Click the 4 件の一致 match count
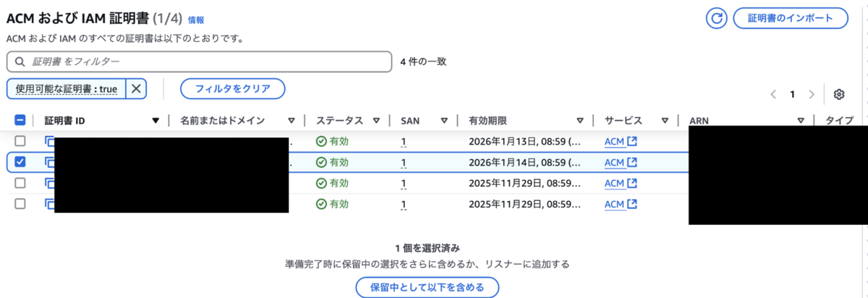 pos(423,61)
